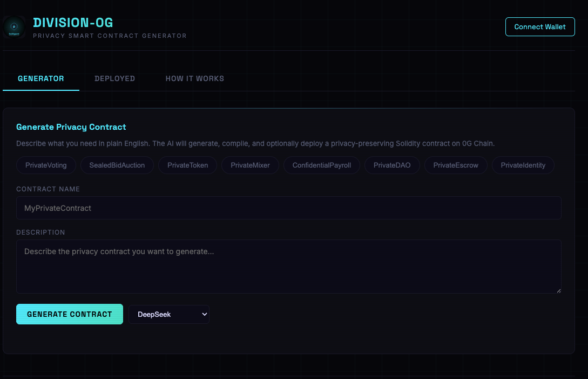
Task: Choose the ConfidentialPayroll template chip
Action: point(322,165)
